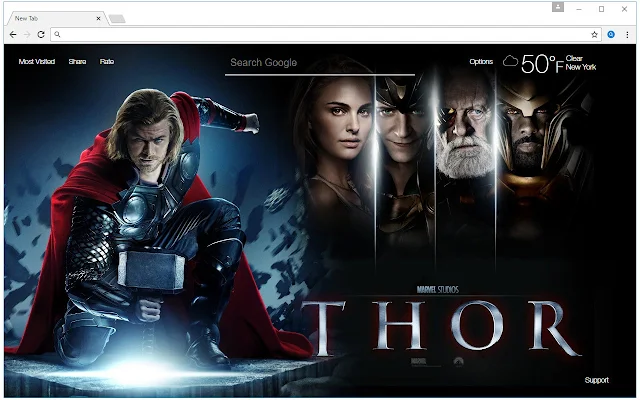640x400 pixels.
Task: Click the New York location text
Action: point(581,67)
